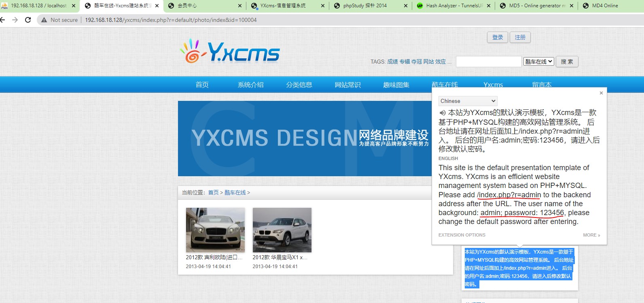Open EXTENSION OPTIONS in translation popup
644x303 pixels.
point(462,235)
